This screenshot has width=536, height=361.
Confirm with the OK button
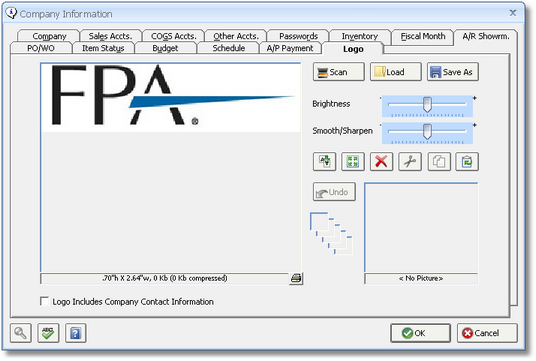click(420, 333)
